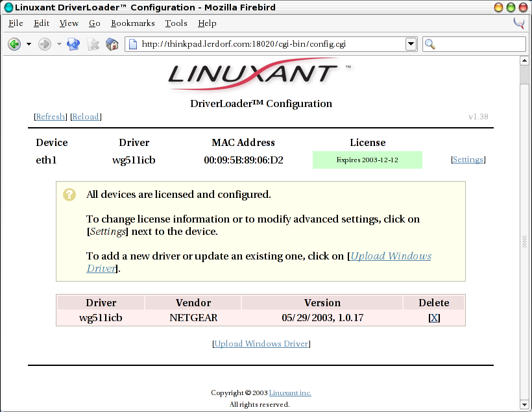Image resolution: width=532 pixels, height=412 pixels.
Task: Click the search magnifier icon in search box
Action: pyautogui.click(x=430, y=44)
